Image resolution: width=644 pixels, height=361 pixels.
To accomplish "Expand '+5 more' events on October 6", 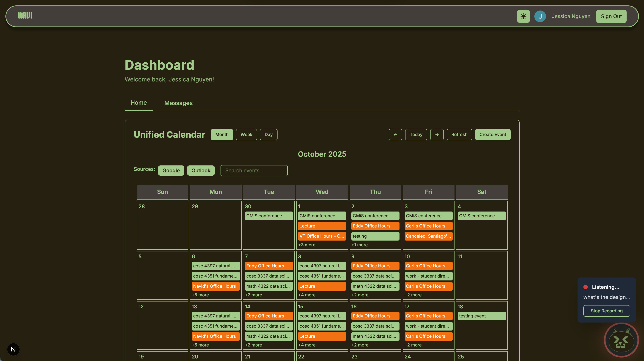I will click(x=200, y=295).
